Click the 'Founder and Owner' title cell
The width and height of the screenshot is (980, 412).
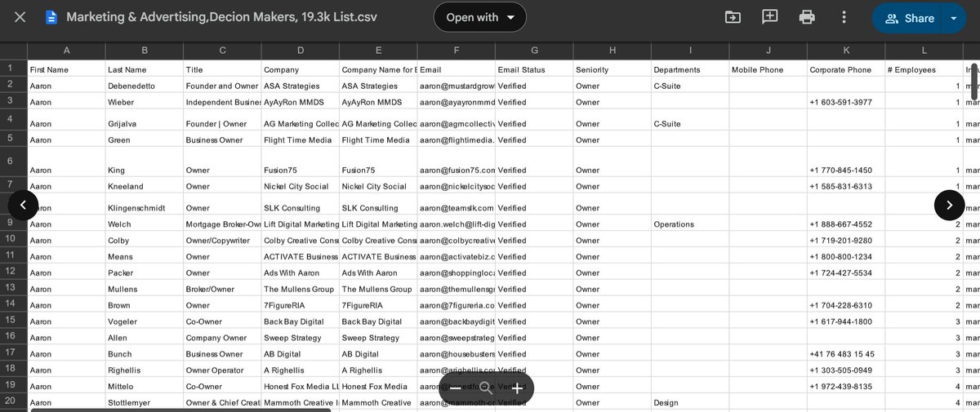pyautogui.click(x=222, y=86)
